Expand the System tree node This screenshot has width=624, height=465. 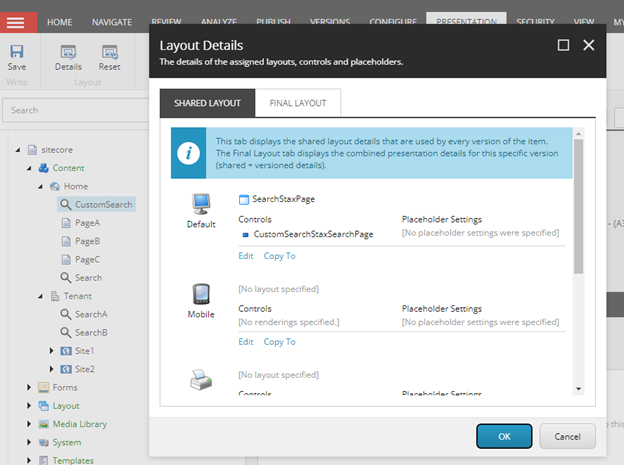[29, 442]
